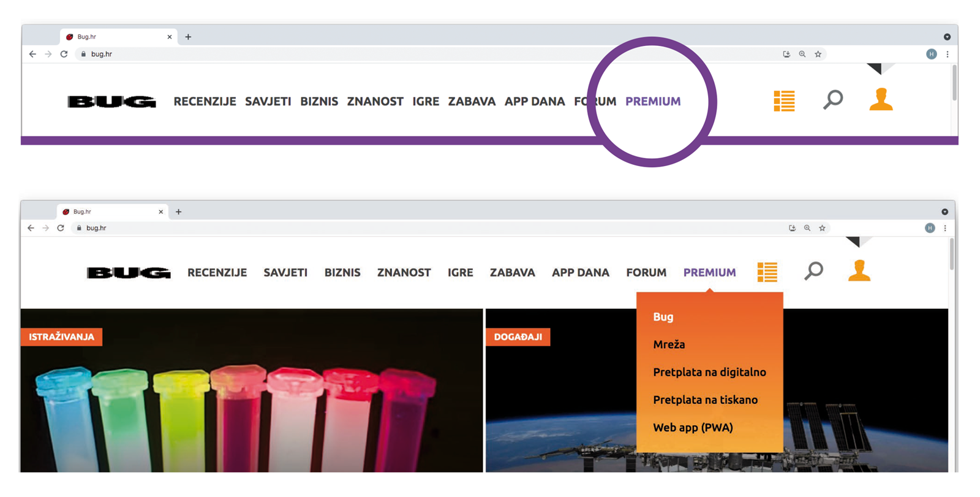The width and height of the screenshot is (980, 497).
Task: Close the Bug.hr tab in the upper browser
Action: pyautogui.click(x=170, y=37)
